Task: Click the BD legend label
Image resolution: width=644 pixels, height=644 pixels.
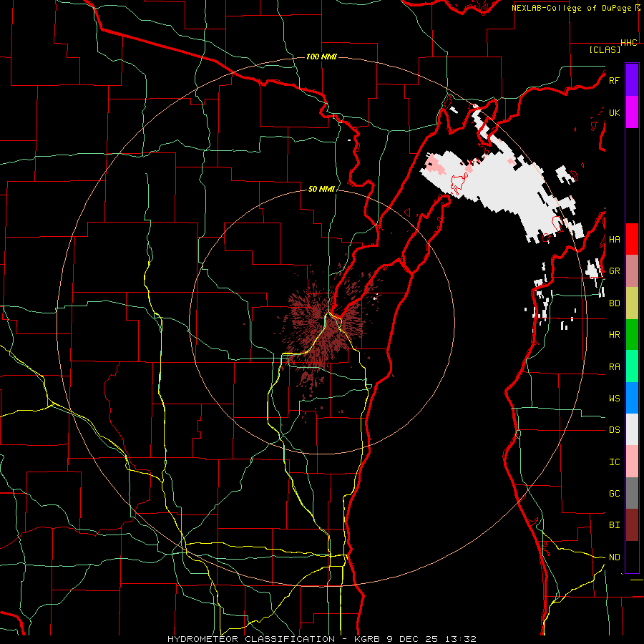Action: pyautogui.click(x=614, y=303)
